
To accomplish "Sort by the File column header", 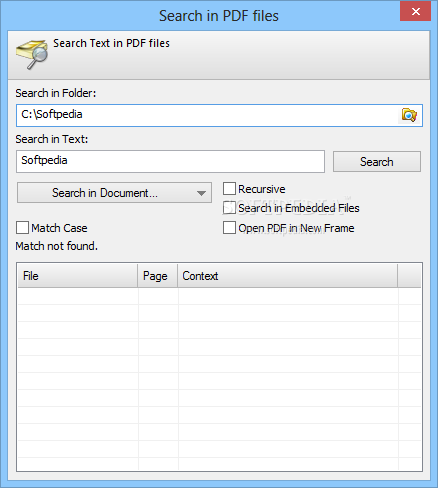I will (x=77, y=276).
